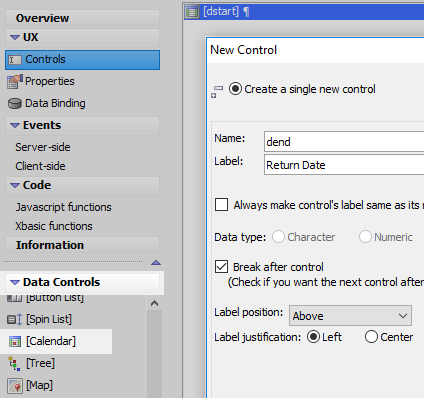Select Numeric data type

pyautogui.click(x=365, y=237)
